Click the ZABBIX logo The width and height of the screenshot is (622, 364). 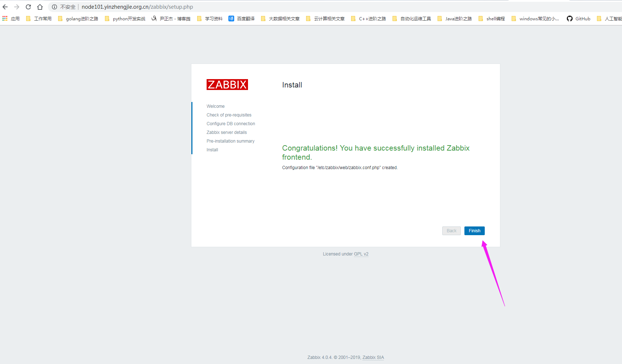(x=227, y=85)
